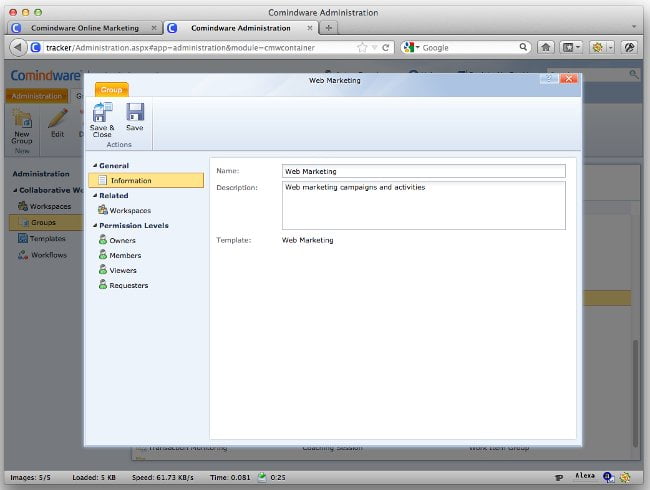This screenshot has height=490, width=650.
Task: Open the Owners permission level
Action: (122, 240)
